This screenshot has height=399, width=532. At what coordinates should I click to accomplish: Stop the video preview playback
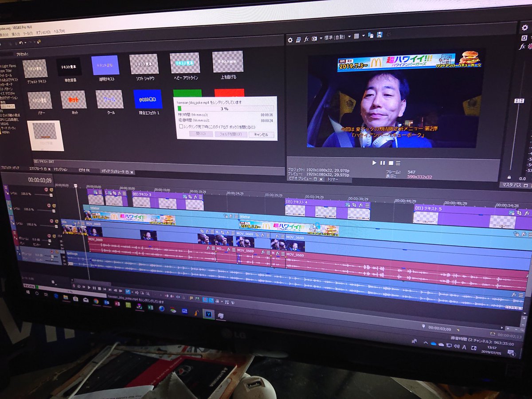coord(391,163)
